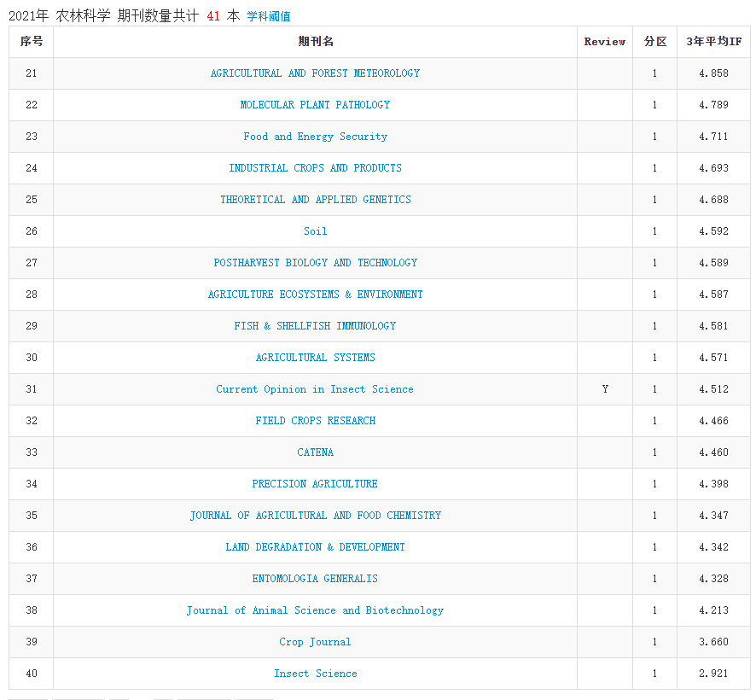Viewport: 756px width, 700px height.
Task: Select the IF value 4.693
Action: point(713,168)
